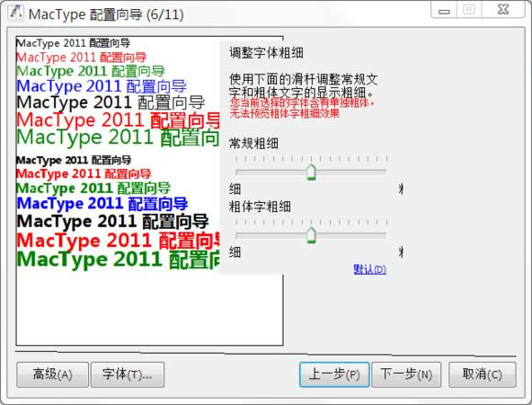This screenshot has width=532, height=405.
Task: Click the MacType app icon in title bar
Action: pyautogui.click(x=16, y=13)
